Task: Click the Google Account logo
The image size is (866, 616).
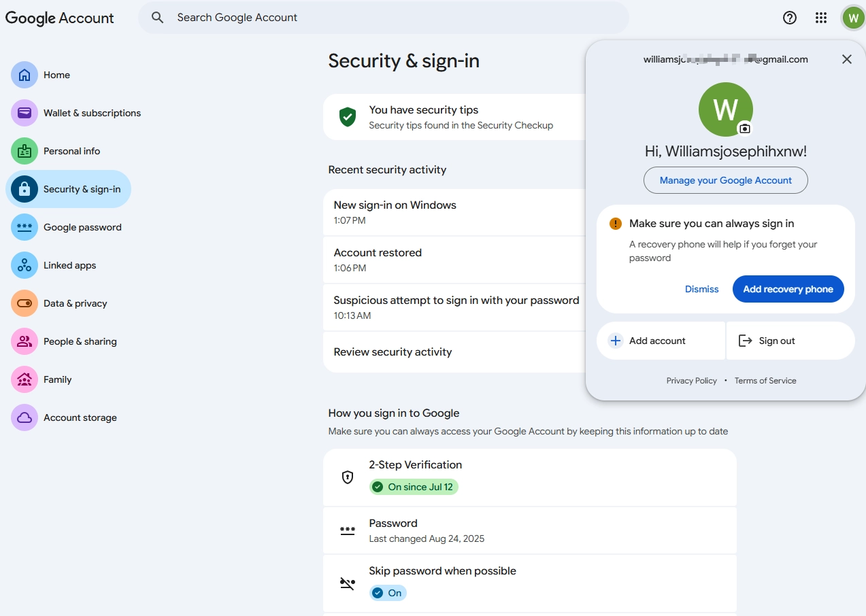Action: click(x=60, y=18)
